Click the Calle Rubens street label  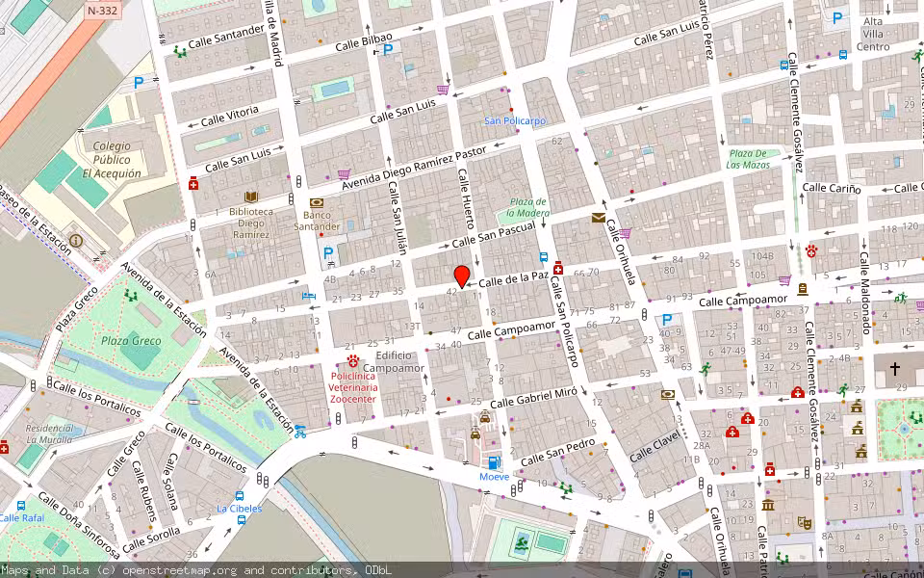tap(145, 491)
